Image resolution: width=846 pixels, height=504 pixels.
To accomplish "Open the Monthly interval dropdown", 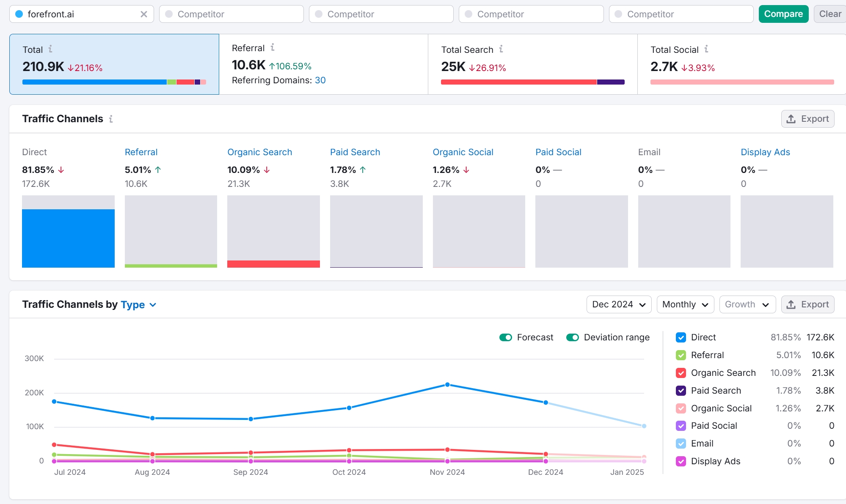I will point(685,304).
